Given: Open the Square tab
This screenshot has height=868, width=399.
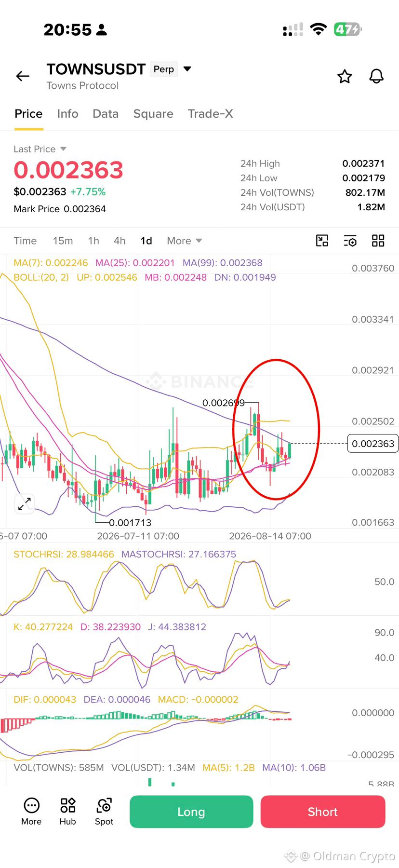Looking at the screenshot, I should coord(153,114).
